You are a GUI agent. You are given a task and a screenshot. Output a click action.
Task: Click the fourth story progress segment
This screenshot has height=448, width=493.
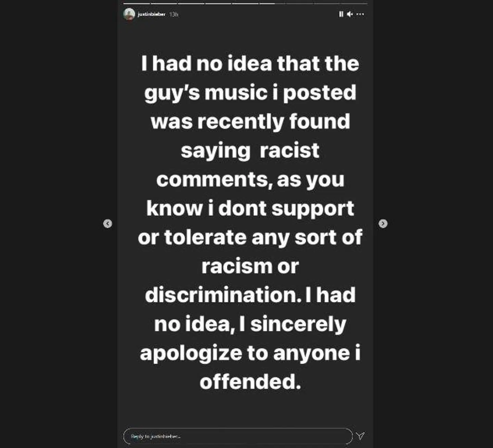click(x=218, y=3)
